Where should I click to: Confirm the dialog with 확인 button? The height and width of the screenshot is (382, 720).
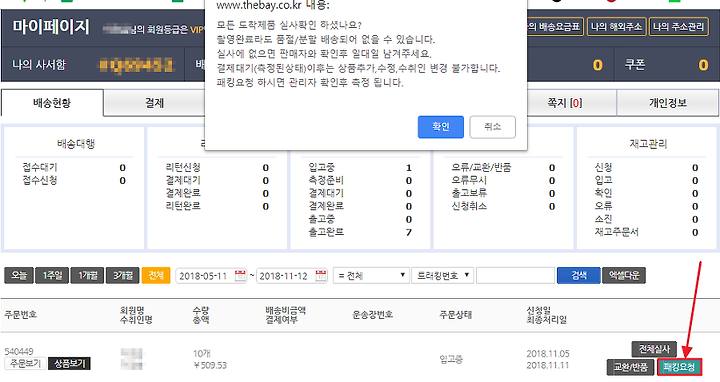440,127
